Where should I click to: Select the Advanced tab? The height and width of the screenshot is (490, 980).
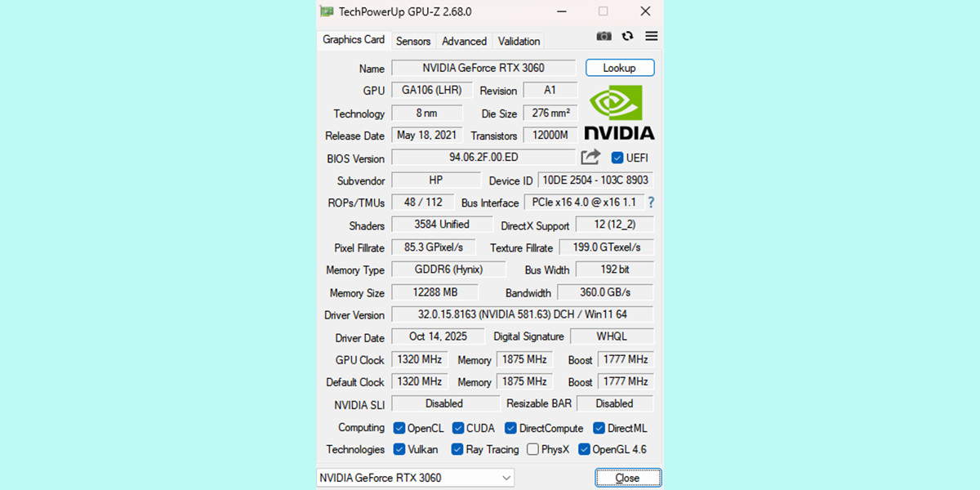tap(464, 40)
